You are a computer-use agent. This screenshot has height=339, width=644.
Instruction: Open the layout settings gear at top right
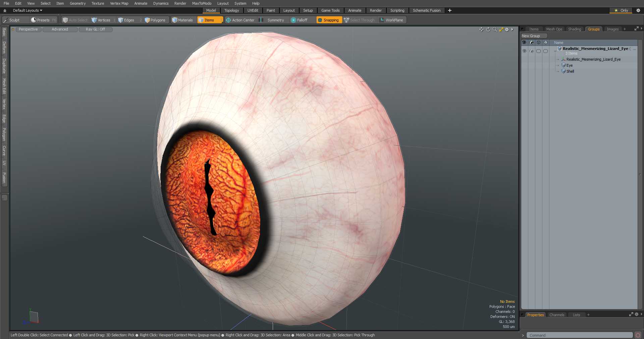pyautogui.click(x=638, y=10)
